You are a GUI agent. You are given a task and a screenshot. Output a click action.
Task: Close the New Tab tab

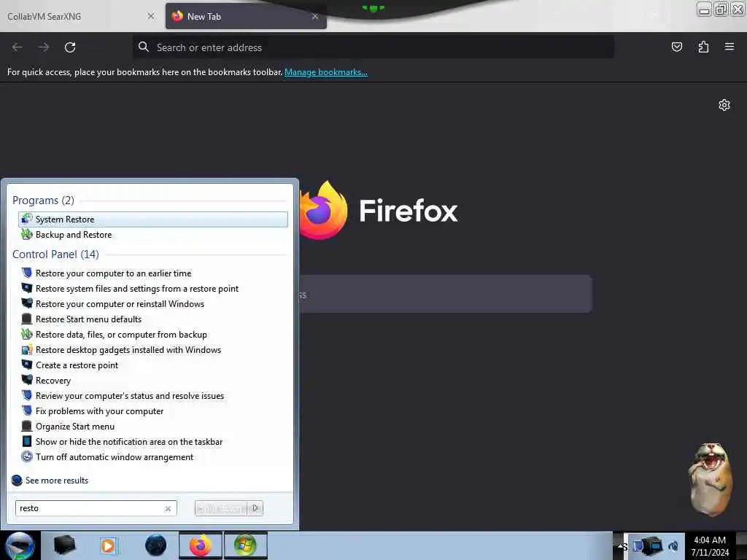coord(315,16)
